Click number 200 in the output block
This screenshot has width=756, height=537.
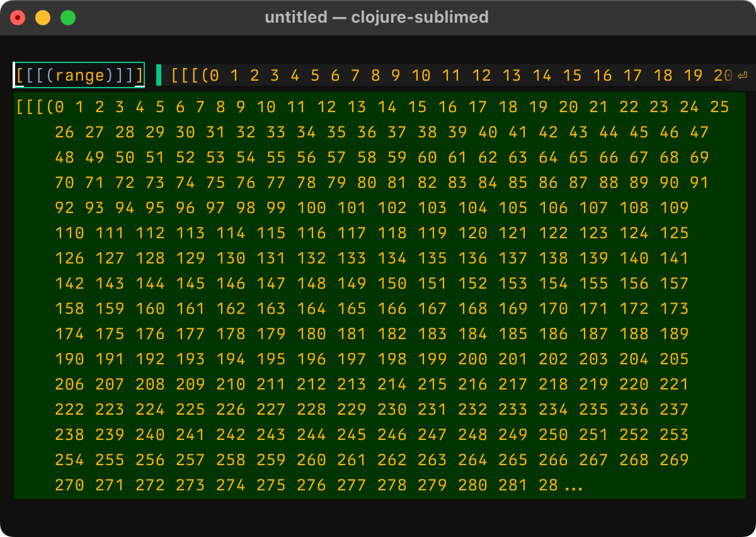pyautogui.click(x=472, y=359)
